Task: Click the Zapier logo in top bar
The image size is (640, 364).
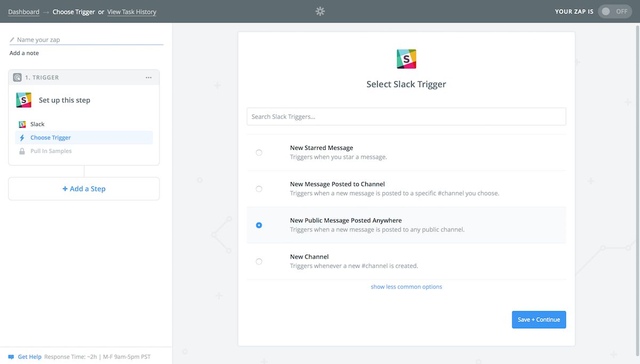Action: pos(320,11)
